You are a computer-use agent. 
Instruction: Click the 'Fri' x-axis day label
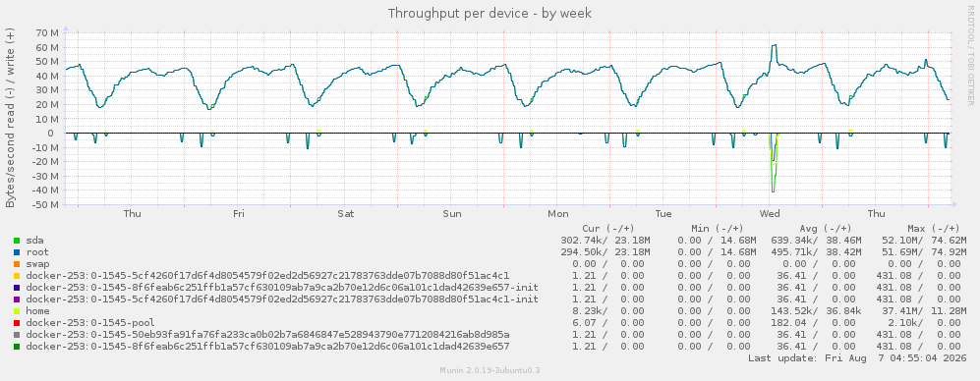click(x=239, y=214)
